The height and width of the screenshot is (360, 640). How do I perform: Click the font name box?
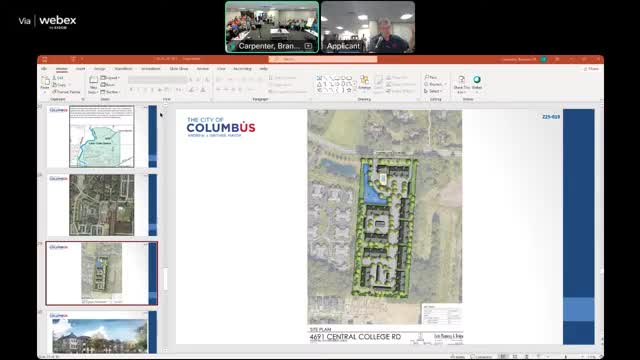pos(158,79)
